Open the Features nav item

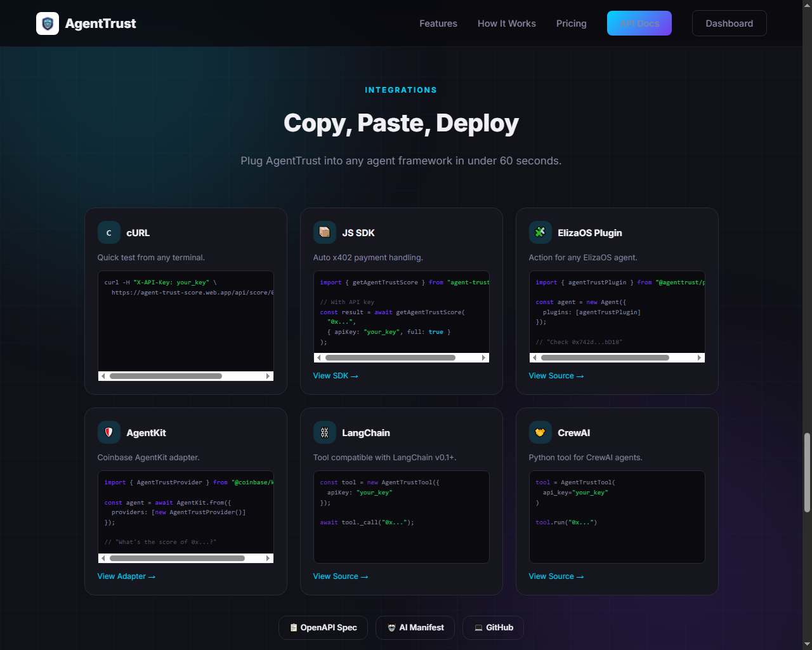coord(438,23)
